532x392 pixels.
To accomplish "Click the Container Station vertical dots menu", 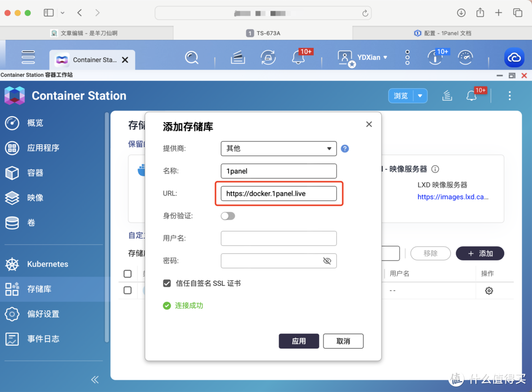I will click(509, 96).
